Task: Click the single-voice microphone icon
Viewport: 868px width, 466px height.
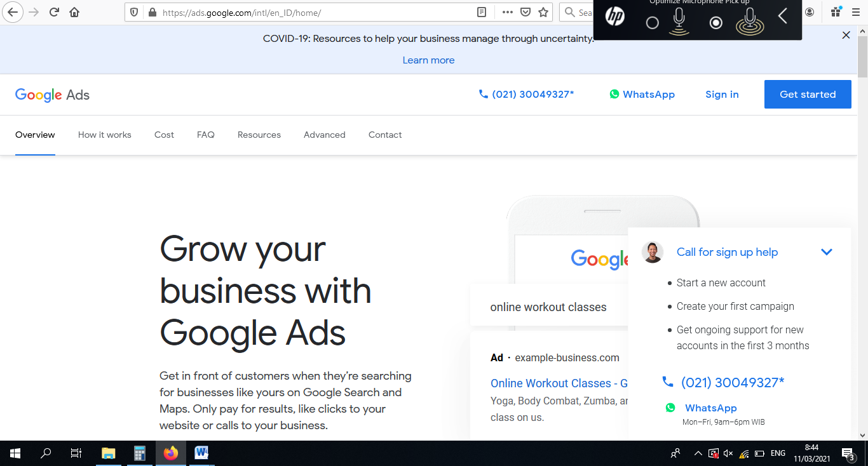Action: (x=679, y=21)
